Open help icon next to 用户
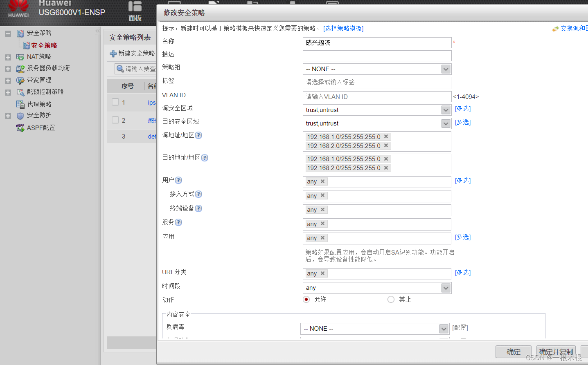Screen dimensions: 588x365 point(178,180)
